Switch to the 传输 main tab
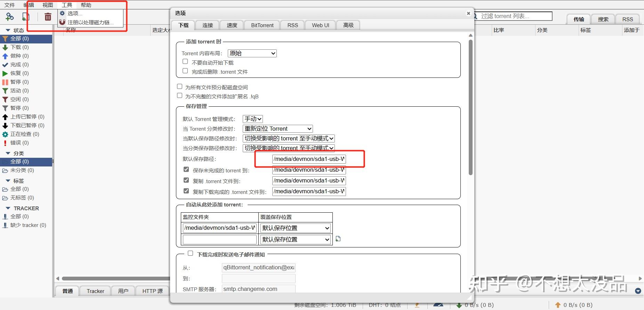Image resolution: width=644 pixels, height=310 pixels. tap(579, 19)
